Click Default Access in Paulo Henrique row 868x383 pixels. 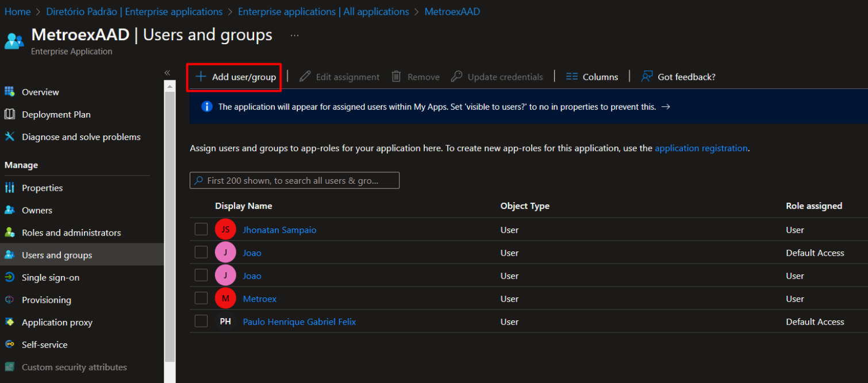[815, 322]
